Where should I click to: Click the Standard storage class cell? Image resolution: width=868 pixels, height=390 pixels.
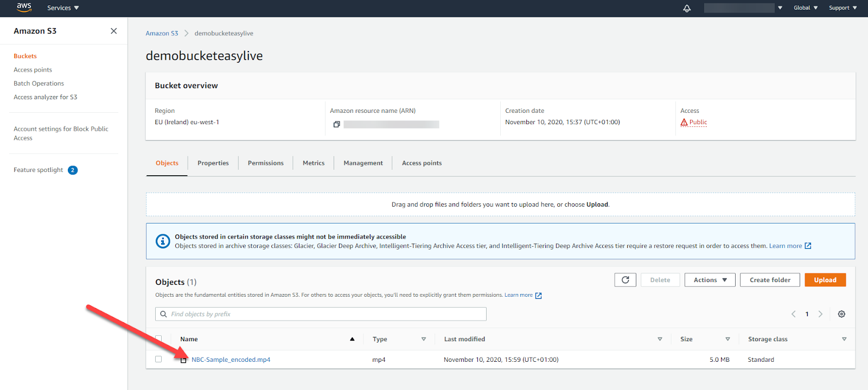pyautogui.click(x=761, y=360)
